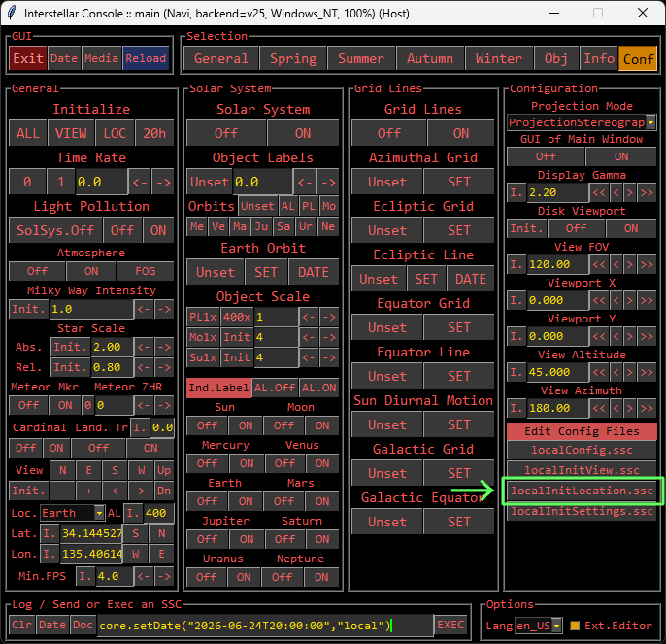
Task: Expand the Loc. Earth planet dropdown
Action: click(99, 513)
